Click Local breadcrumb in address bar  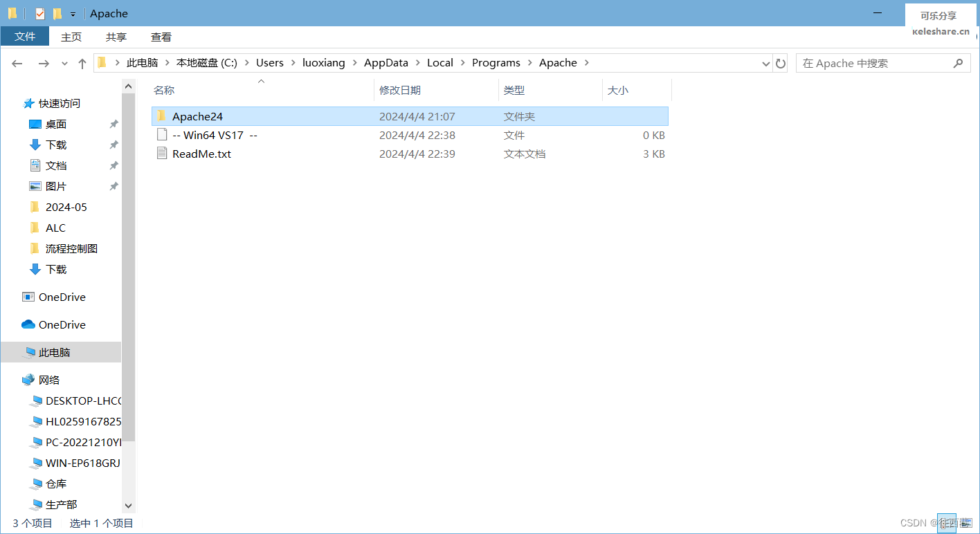coord(440,62)
